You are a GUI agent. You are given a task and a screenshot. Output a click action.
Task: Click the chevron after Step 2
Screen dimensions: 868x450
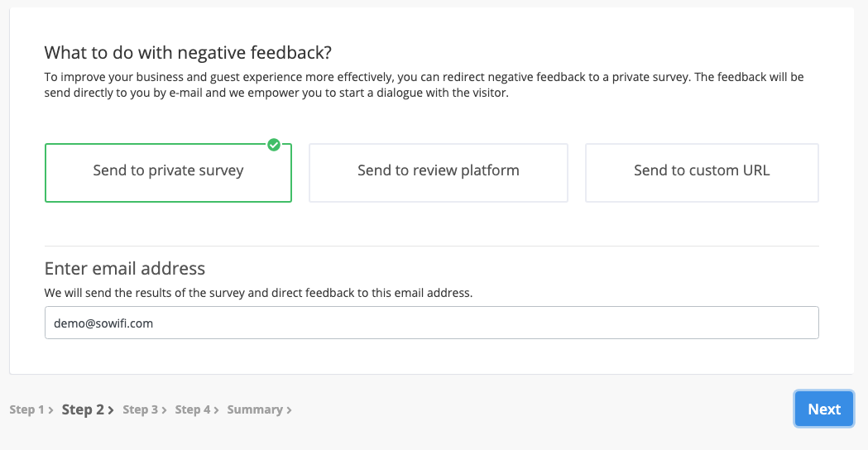(111, 410)
